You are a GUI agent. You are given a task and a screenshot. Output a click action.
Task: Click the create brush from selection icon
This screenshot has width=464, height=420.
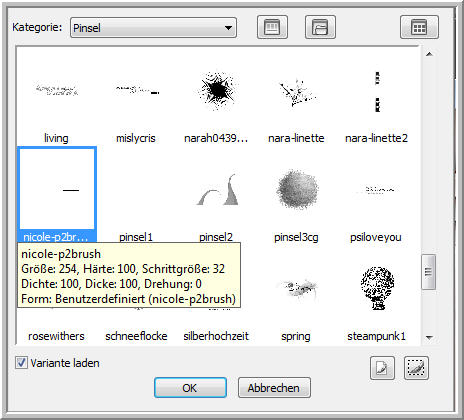(416, 368)
